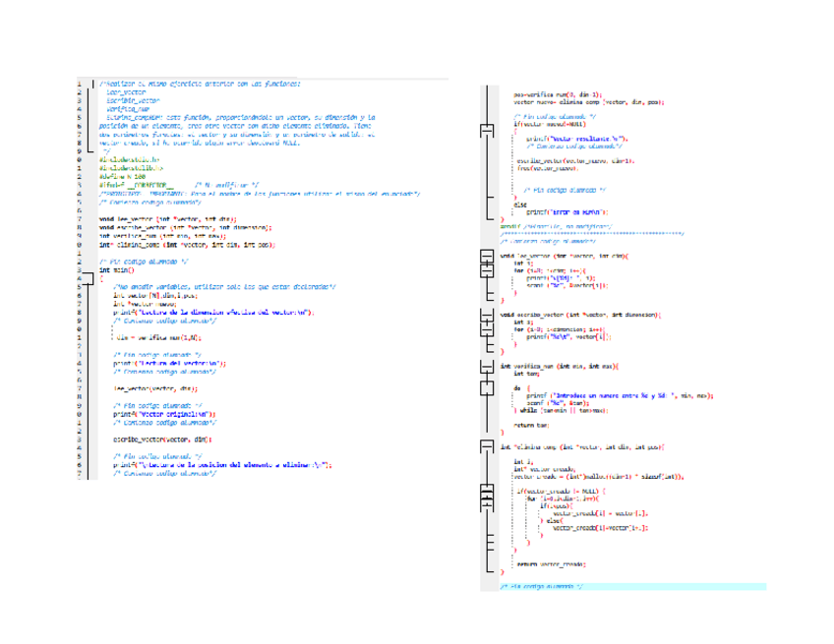Collapse the main() function fold marker
834x644 pixels.
(93, 277)
